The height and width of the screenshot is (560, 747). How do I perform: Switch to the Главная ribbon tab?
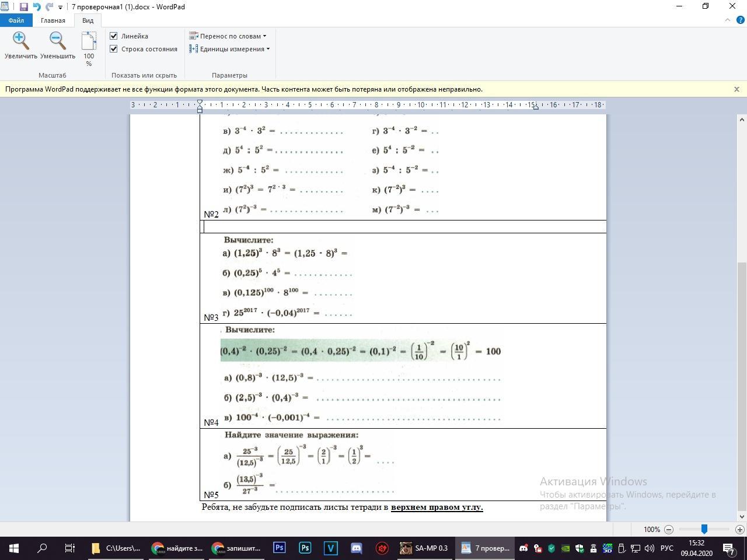[53, 20]
